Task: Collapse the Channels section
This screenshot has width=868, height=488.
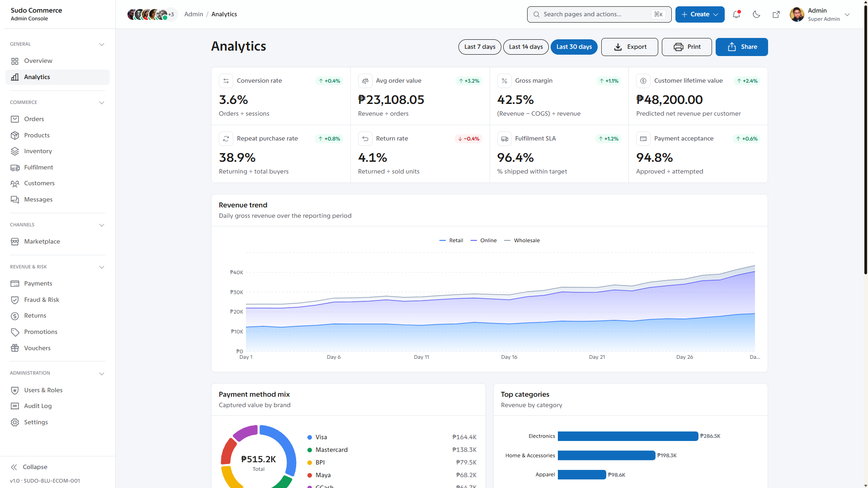Action: 102,225
